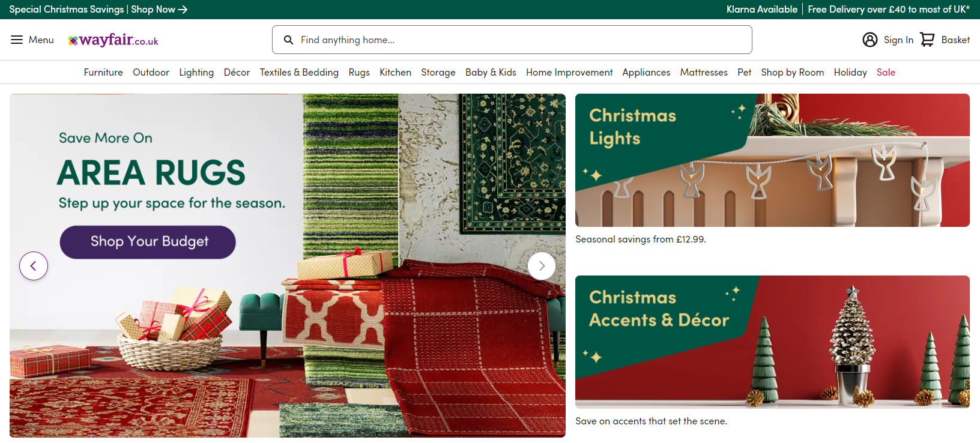Open the Home Improvement category
This screenshot has width=980, height=443.
tap(569, 72)
